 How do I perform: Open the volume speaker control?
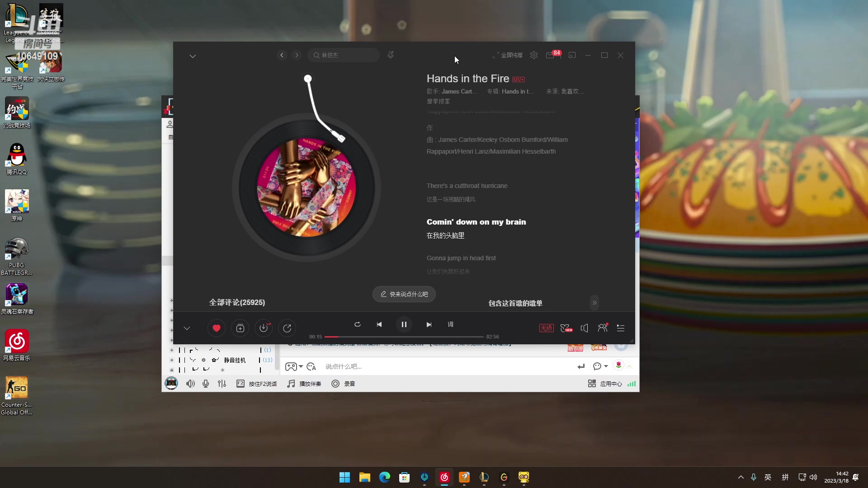(584, 328)
